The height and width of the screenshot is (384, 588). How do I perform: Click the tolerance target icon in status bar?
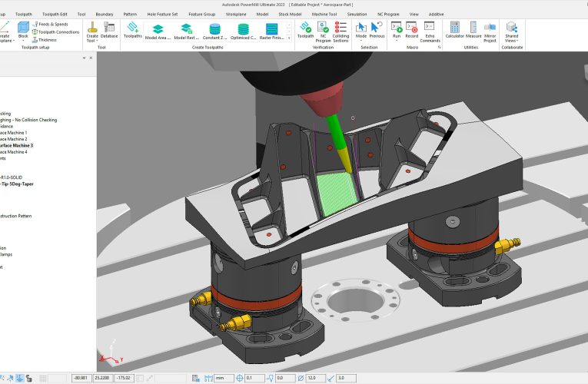[x=240, y=378]
